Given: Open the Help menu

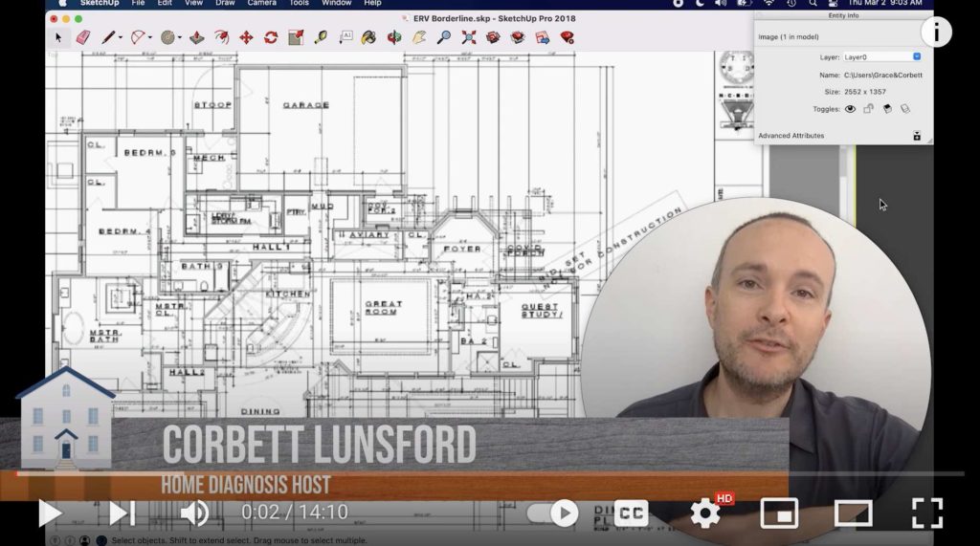Looking at the screenshot, I should [372, 3].
